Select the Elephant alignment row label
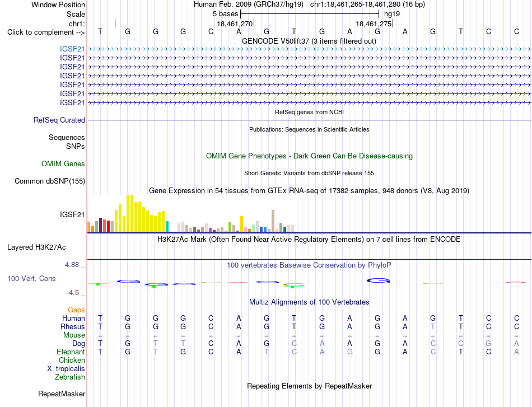The width and height of the screenshot is (532, 407). 71,352
